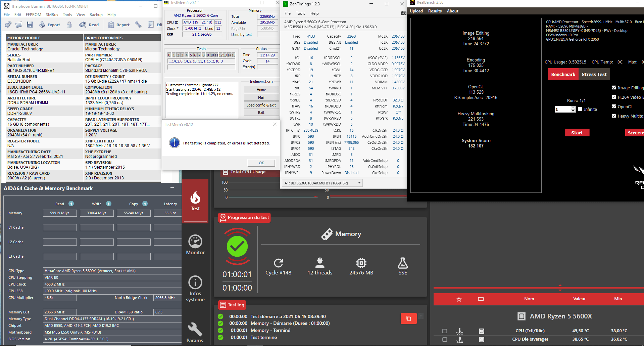The width and height of the screenshot is (644, 346).
Task: Increase RealBench runs with the up arrow
Action: 573,107
